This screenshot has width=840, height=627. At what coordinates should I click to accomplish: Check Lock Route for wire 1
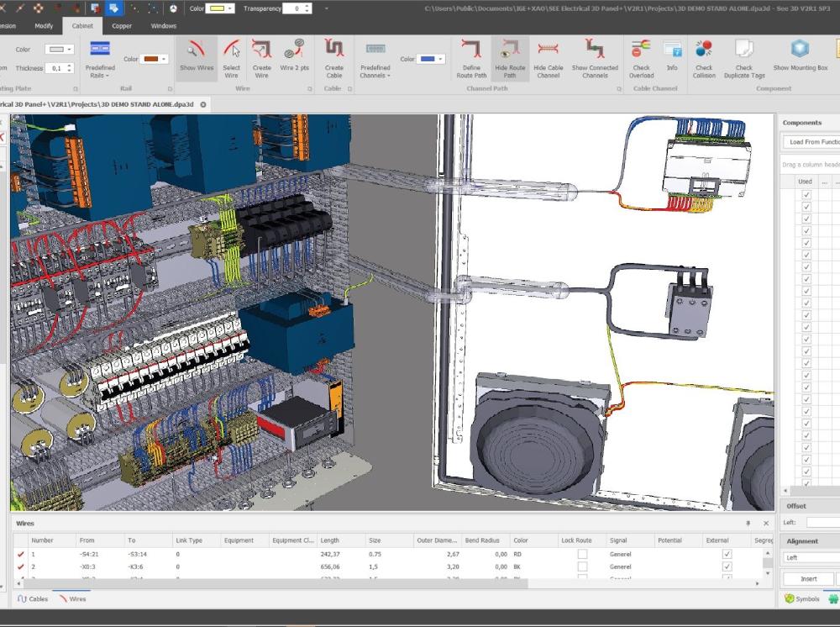[582, 554]
